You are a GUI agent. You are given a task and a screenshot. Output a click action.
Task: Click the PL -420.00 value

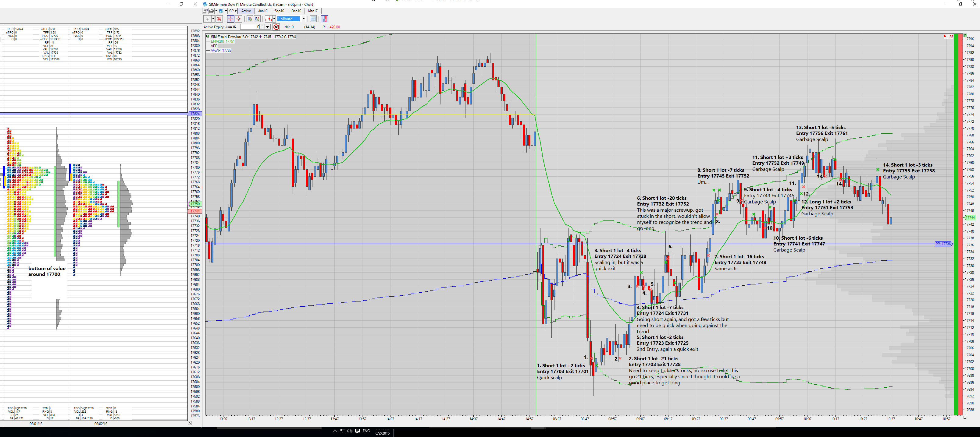point(331,27)
